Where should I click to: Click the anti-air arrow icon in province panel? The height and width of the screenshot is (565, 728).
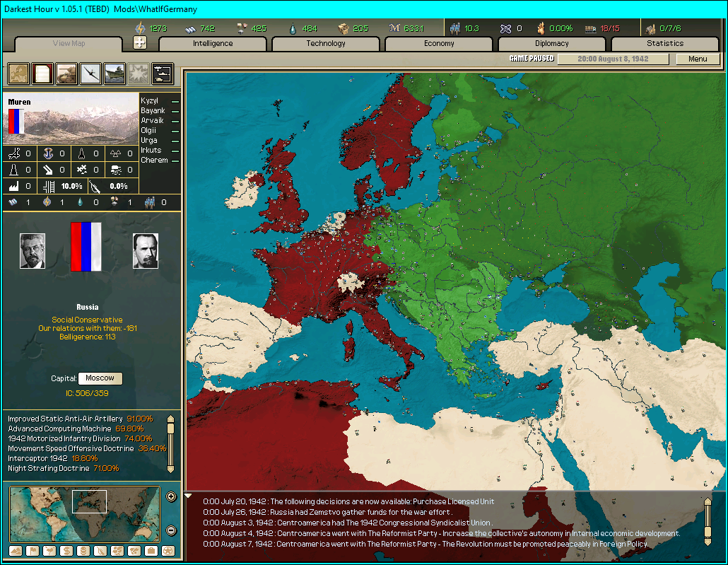[x=48, y=170]
